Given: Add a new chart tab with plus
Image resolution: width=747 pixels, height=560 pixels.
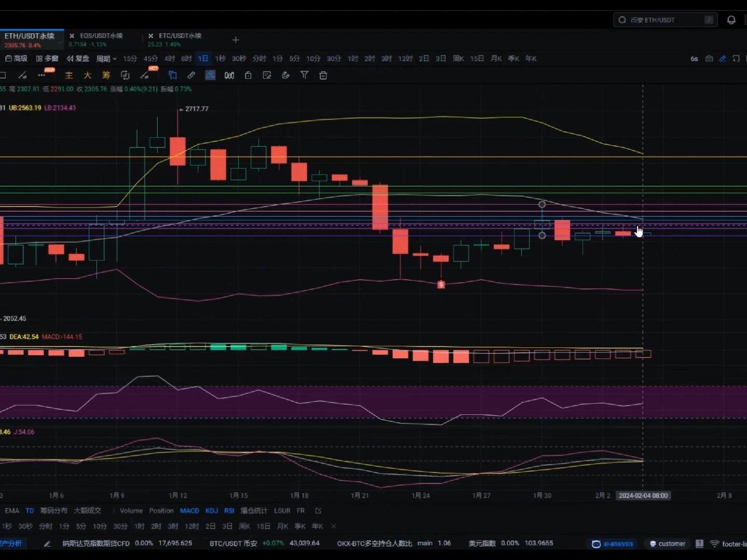Looking at the screenshot, I should click(236, 40).
